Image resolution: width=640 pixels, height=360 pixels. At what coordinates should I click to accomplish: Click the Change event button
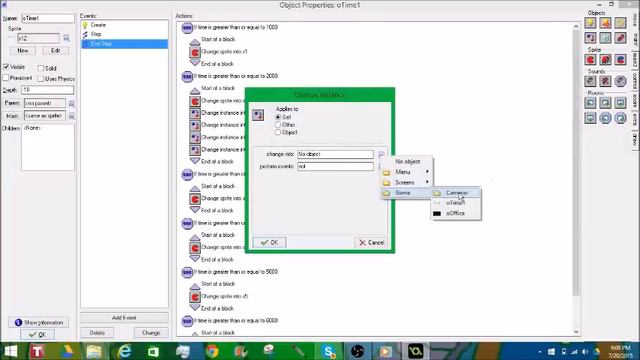click(x=151, y=333)
